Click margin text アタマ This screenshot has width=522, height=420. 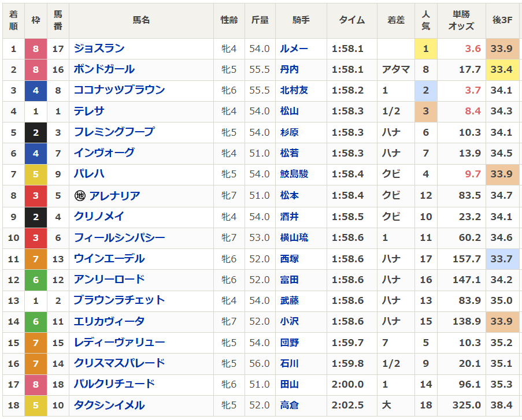click(x=395, y=69)
